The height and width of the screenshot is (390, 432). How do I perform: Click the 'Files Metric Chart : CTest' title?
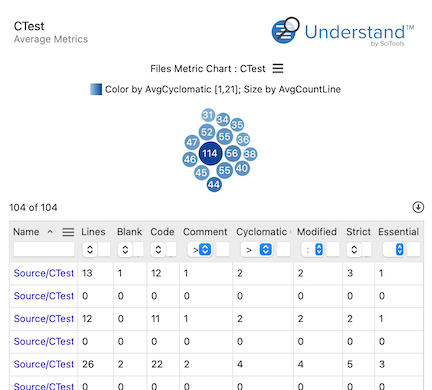coord(208,69)
